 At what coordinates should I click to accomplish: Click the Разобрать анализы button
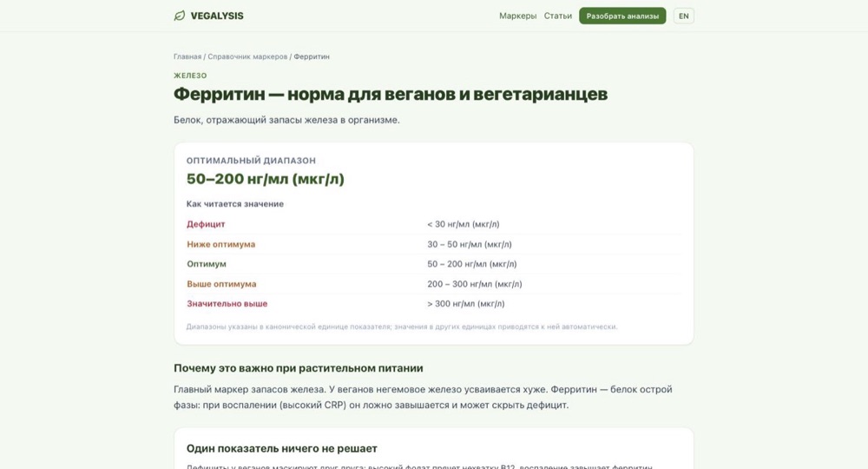point(622,16)
